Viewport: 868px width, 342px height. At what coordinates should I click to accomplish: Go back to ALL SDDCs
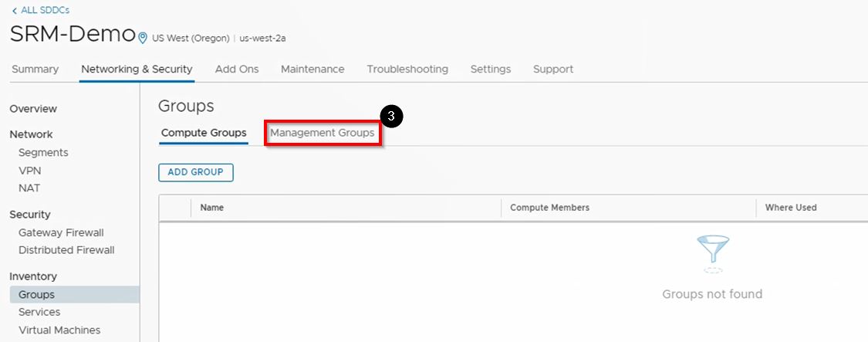[40, 10]
